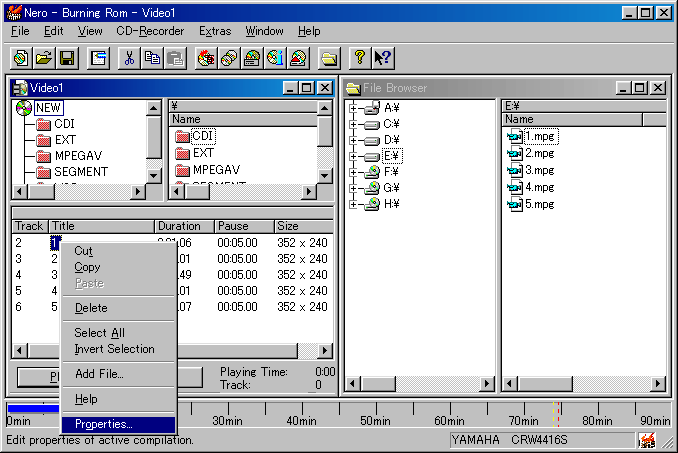Click the Save floppy disk toolbar icon
Viewport: 678px width, 453px height.
coord(67,58)
